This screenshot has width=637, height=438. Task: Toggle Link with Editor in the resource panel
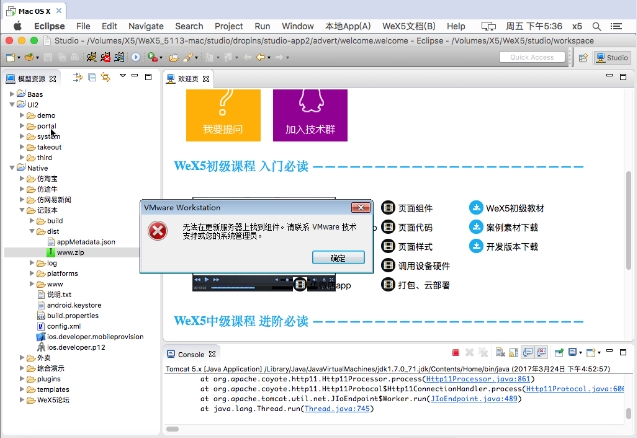[x=105, y=77]
